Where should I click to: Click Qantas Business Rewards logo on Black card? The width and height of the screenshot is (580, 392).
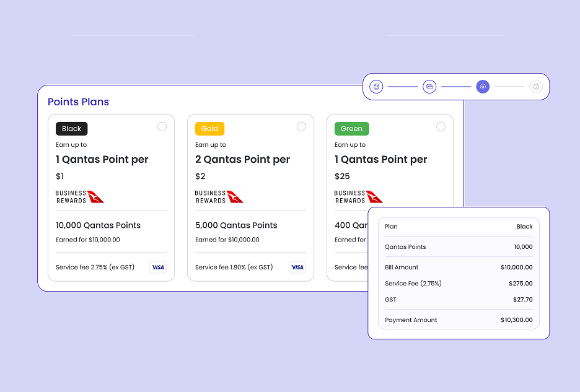coord(79,197)
